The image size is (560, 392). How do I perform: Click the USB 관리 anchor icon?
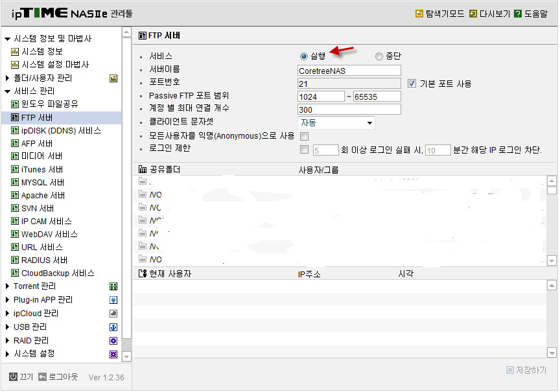click(113, 327)
